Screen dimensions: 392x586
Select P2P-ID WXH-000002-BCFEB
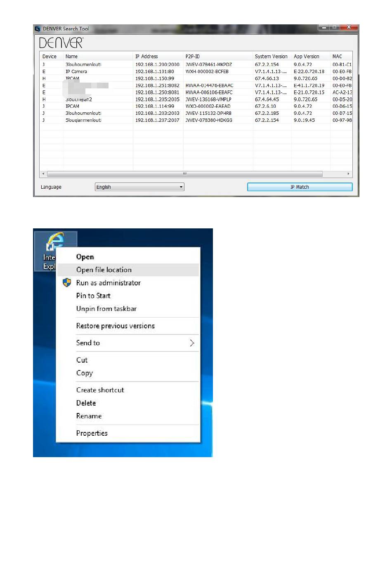click(x=207, y=71)
